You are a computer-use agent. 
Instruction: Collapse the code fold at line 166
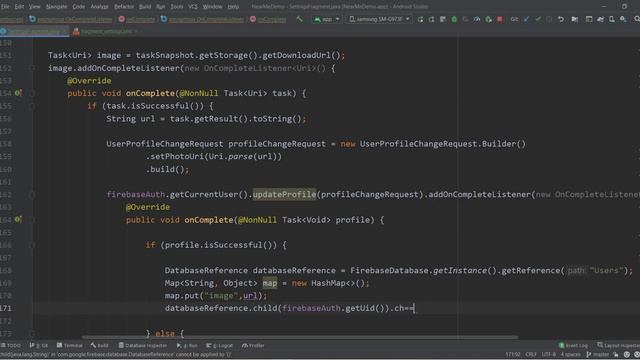pos(32,245)
